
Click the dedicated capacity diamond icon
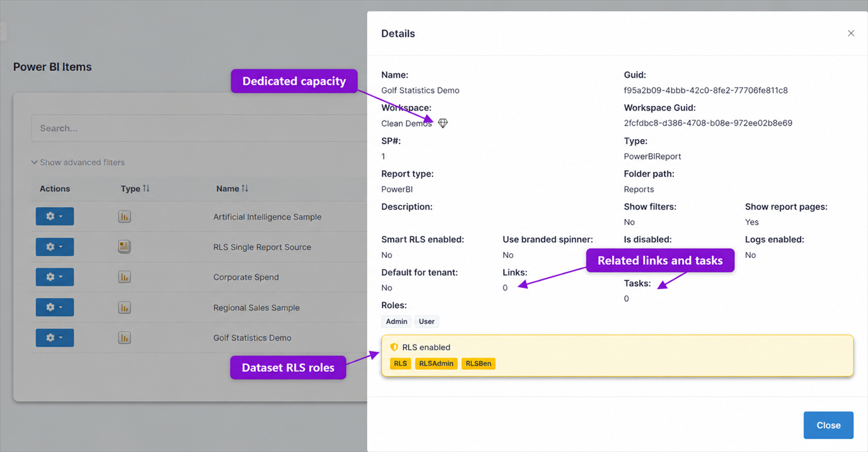pyautogui.click(x=442, y=123)
